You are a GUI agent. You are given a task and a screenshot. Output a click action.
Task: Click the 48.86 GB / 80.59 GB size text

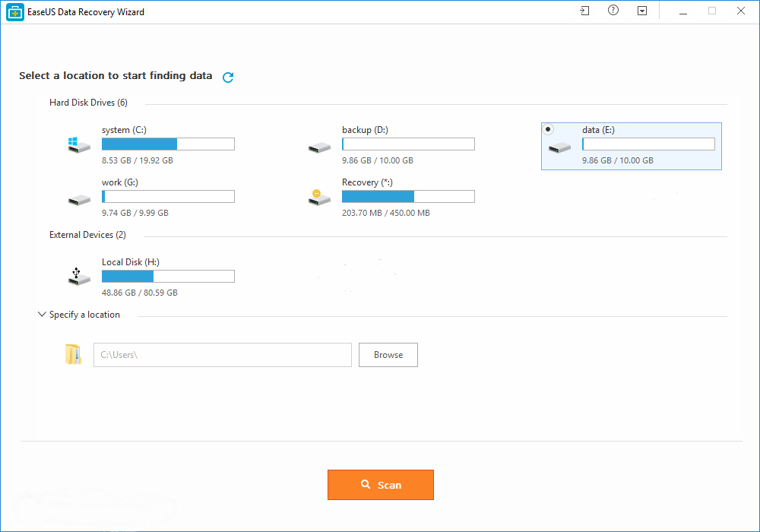[x=140, y=293]
